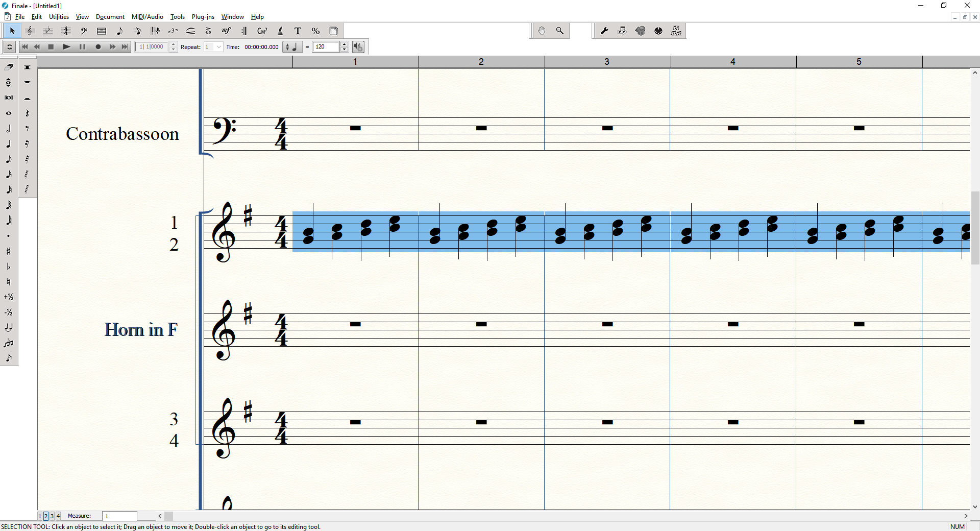Pick the Zoom magnifier tool
The height and width of the screenshot is (531, 980).
(560, 31)
